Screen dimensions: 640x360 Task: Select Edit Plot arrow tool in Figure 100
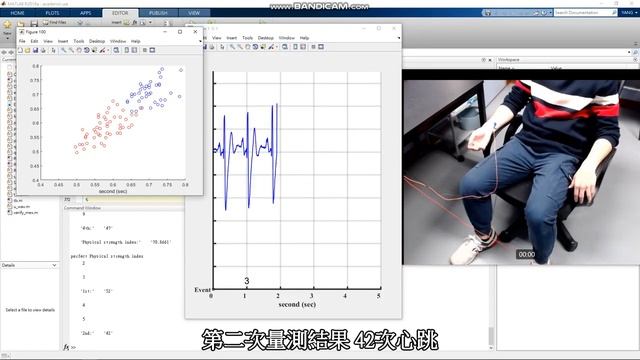click(53, 50)
